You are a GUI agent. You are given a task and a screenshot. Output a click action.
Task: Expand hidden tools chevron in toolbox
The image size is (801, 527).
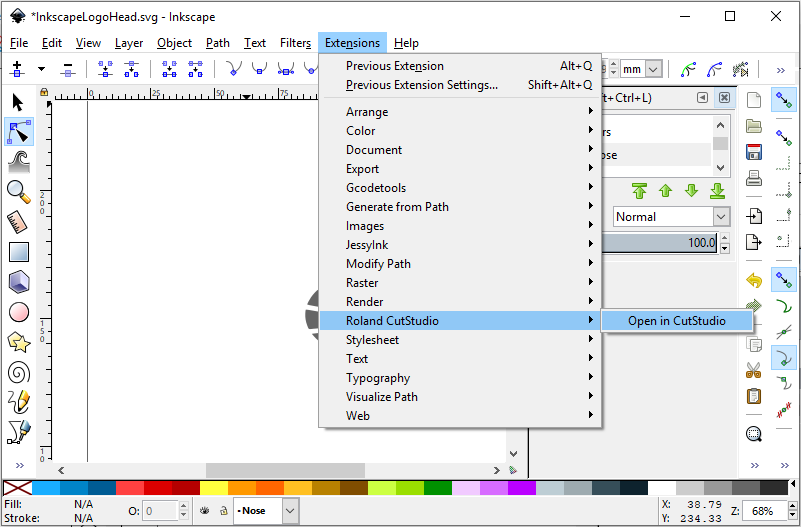19,465
